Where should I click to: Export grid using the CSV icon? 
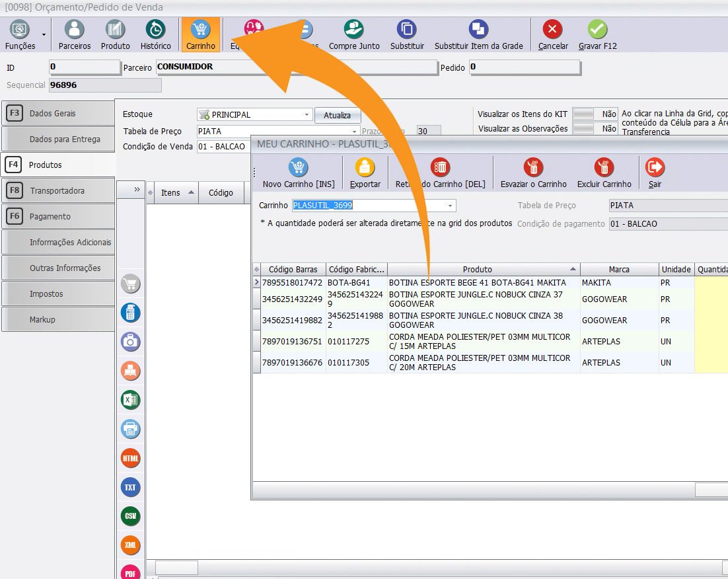[131, 516]
